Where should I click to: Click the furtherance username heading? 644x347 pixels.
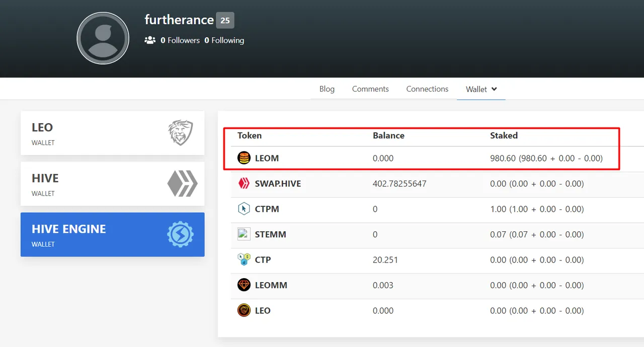pos(179,20)
